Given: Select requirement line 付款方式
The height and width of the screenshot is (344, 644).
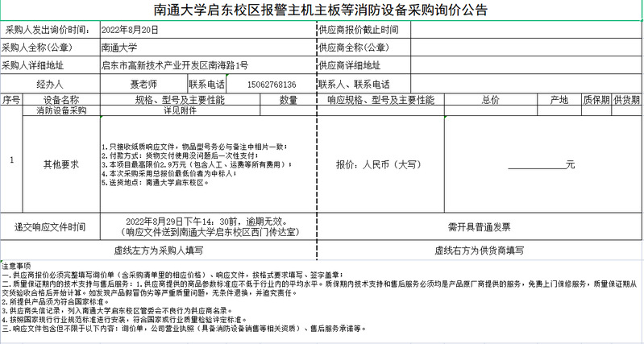Looking at the screenshot, I should (x=180, y=155).
